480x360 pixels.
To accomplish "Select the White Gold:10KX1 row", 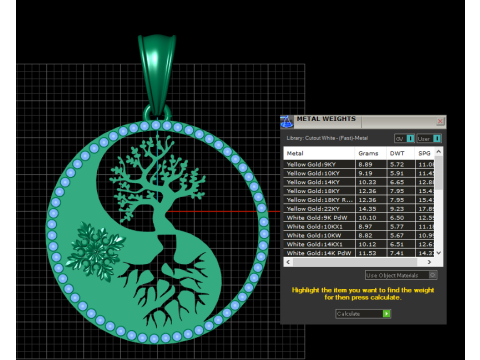I will pos(359,227).
